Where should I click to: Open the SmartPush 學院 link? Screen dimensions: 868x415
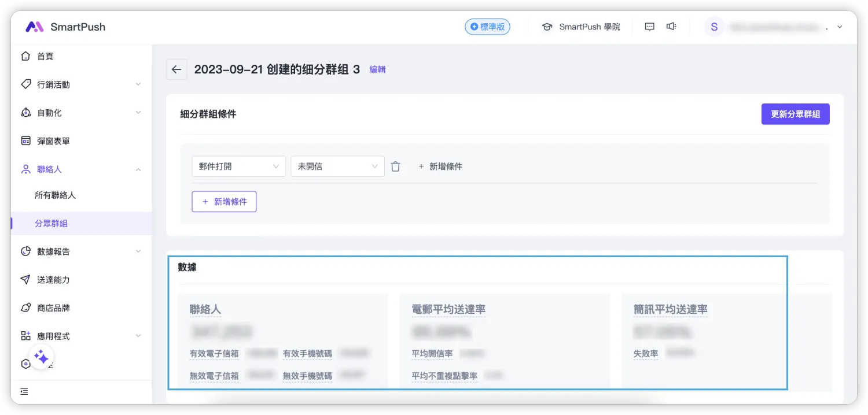coord(581,27)
